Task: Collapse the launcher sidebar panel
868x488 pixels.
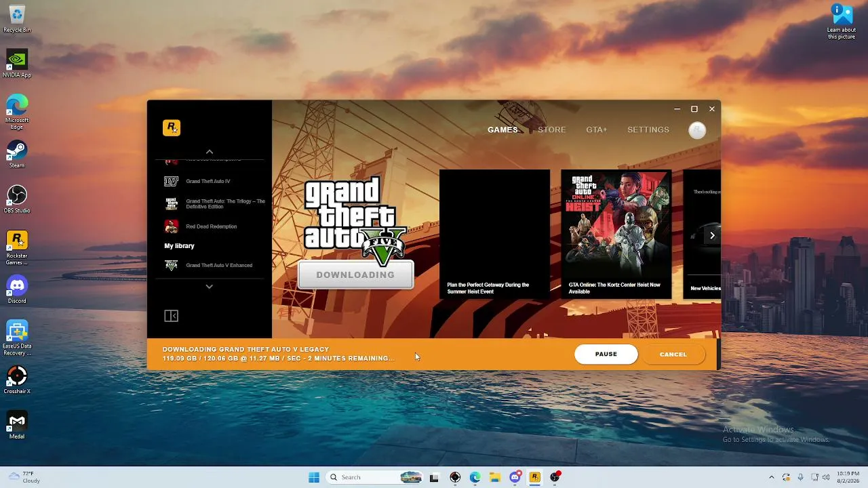Action: click(x=171, y=316)
